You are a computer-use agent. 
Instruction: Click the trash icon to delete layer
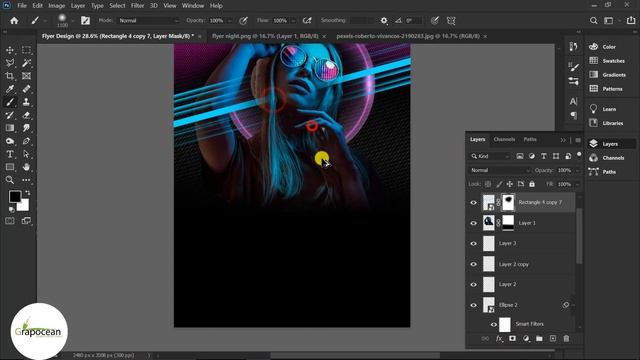pyautogui.click(x=566, y=338)
